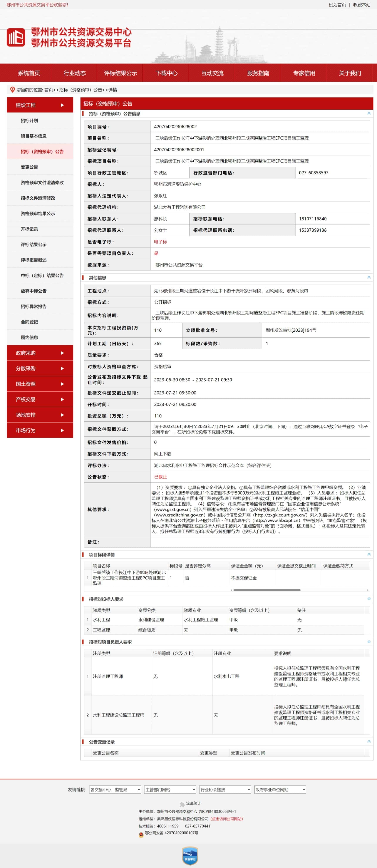The width and height of the screenshot is (377, 868).
Task: Expand the 政府采购 sidebar category
Action: click(x=40, y=353)
